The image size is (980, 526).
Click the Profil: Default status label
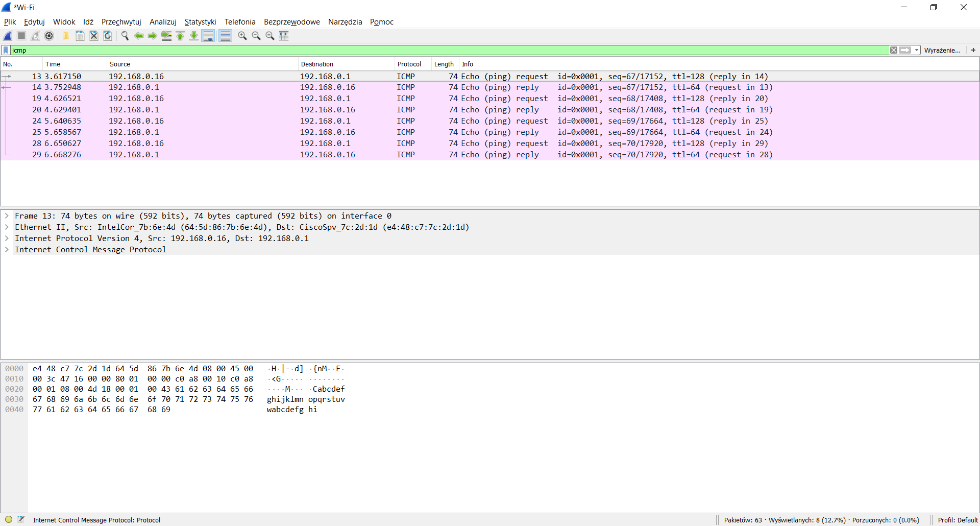[x=958, y=520]
